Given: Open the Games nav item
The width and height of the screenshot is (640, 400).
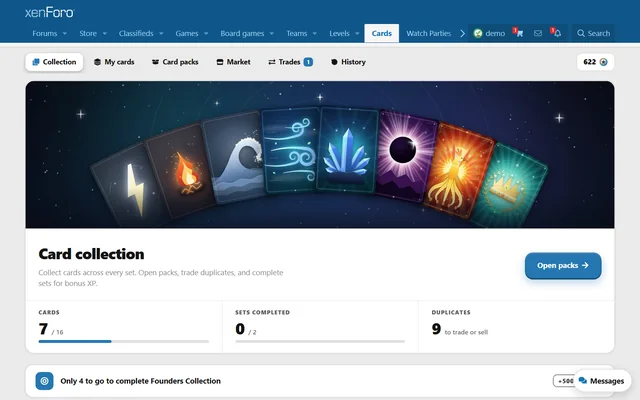Looking at the screenshot, I should point(187,33).
